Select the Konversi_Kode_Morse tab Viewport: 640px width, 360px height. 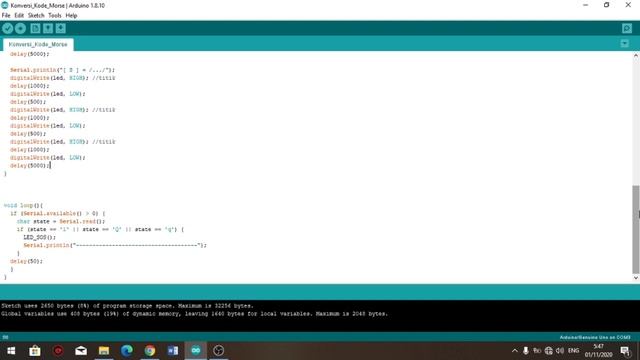[x=38, y=44]
